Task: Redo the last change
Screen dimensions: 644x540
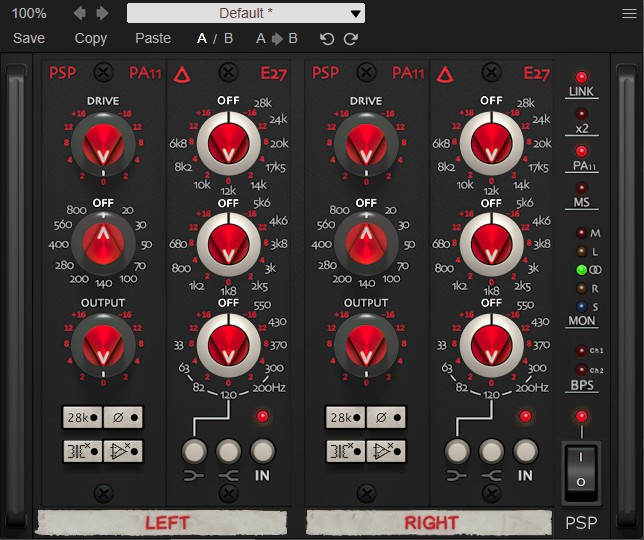Action: [351, 39]
